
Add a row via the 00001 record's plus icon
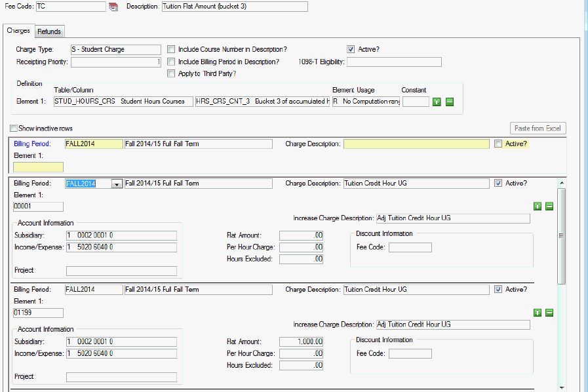click(538, 206)
